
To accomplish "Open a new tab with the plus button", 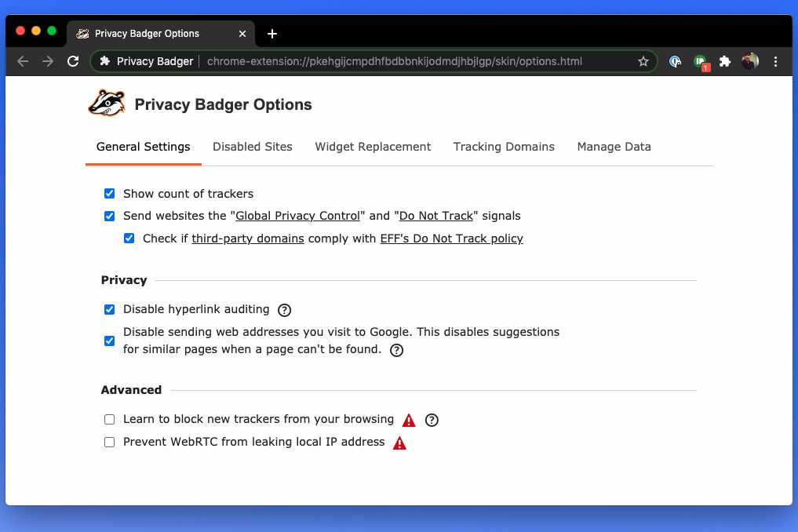I will point(272,34).
